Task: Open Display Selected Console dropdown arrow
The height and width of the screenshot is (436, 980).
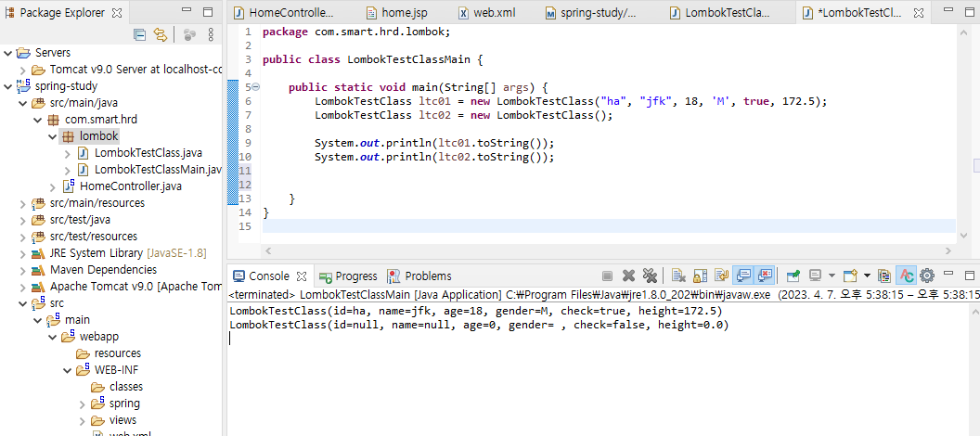Action: [x=832, y=276]
